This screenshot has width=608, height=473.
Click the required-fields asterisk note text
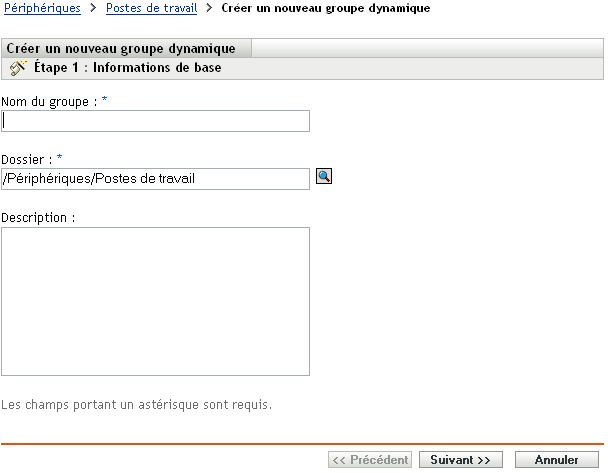tap(136, 406)
